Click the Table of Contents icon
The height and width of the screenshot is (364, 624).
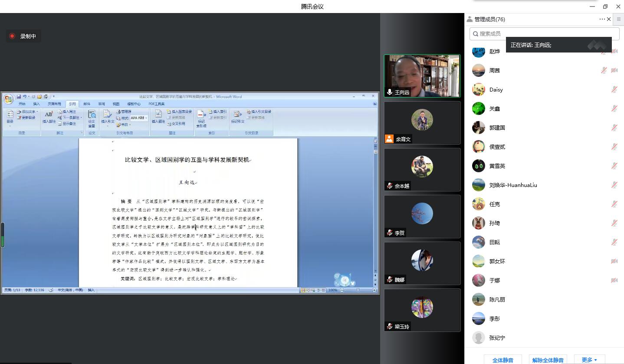(10, 116)
